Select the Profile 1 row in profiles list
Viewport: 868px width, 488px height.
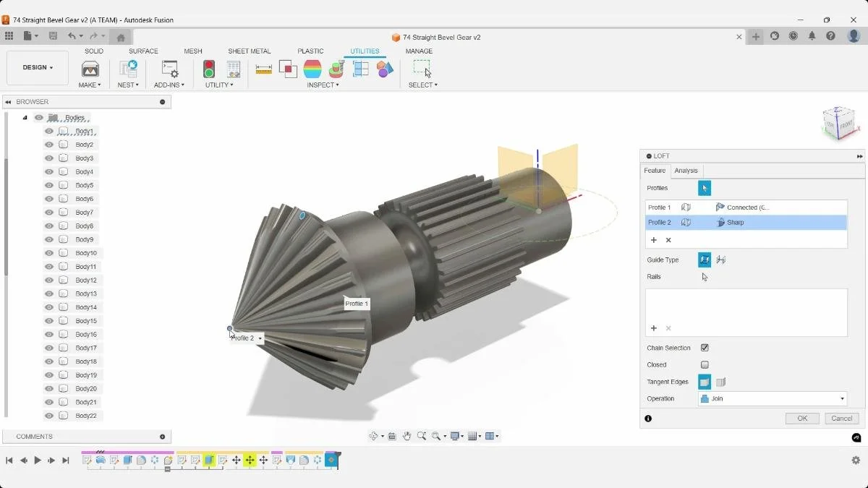click(x=746, y=207)
